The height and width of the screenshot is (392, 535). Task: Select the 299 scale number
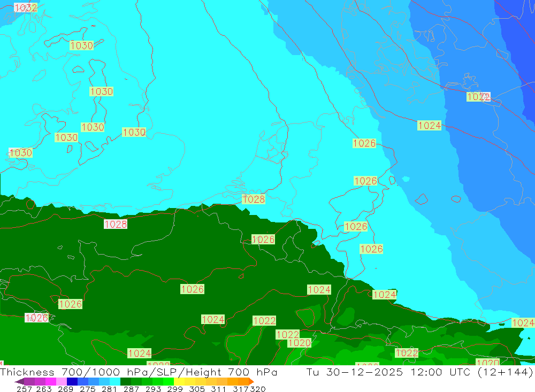pos(175,389)
